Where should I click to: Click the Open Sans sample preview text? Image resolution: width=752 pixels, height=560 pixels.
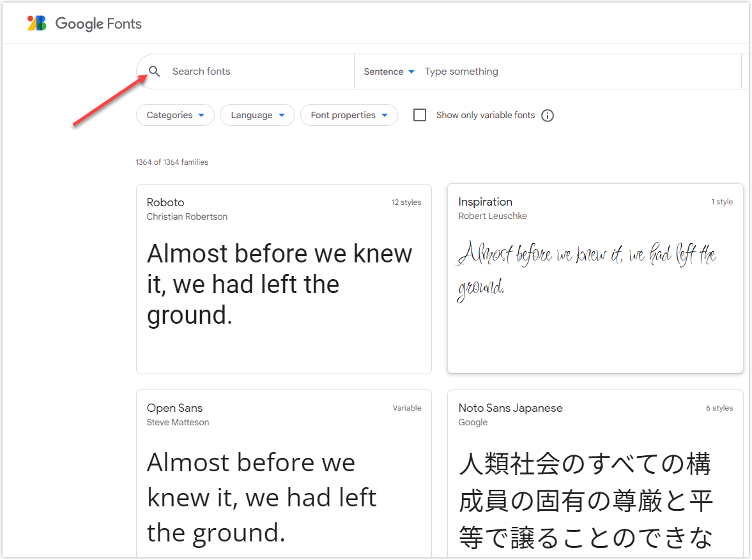click(262, 497)
